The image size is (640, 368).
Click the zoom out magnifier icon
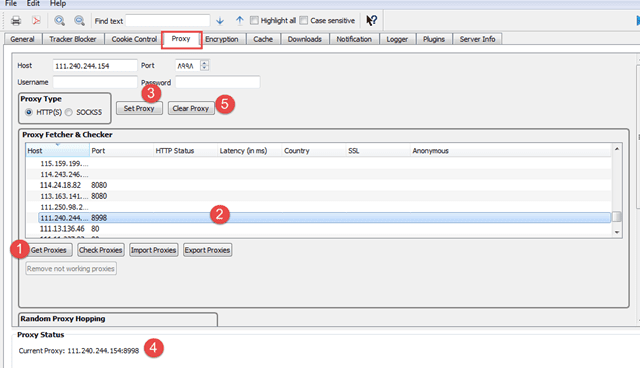[x=79, y=20]
